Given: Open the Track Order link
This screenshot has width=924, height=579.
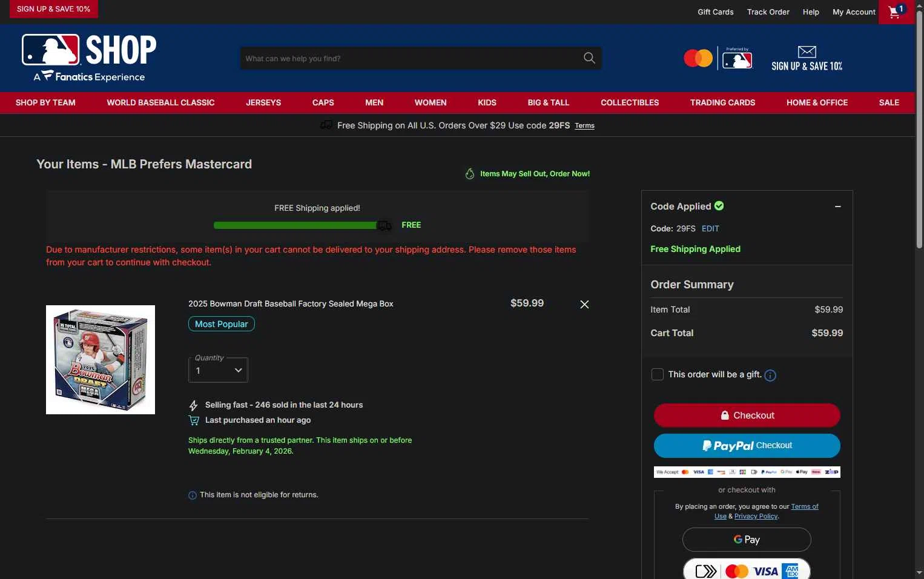Looking at the screenshot, I should [768, 12].
